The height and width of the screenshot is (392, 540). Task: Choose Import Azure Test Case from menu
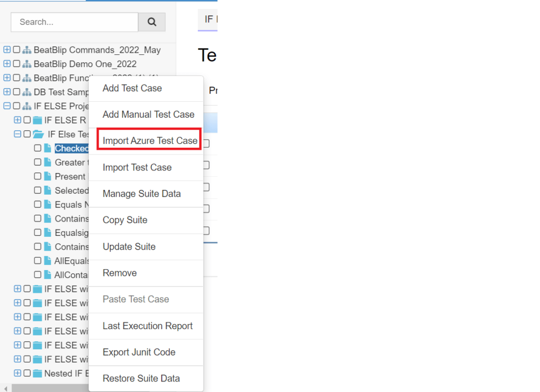click(x=150, y=141)
